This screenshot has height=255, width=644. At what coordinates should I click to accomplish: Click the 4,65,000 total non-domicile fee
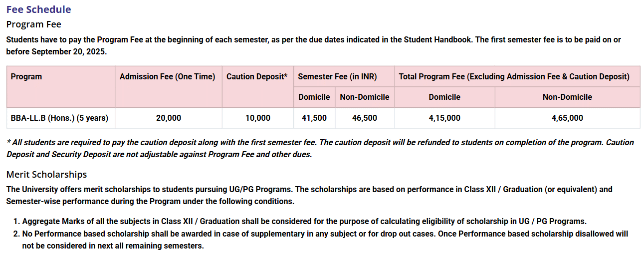pyautogui.click(x=567, y=118)
